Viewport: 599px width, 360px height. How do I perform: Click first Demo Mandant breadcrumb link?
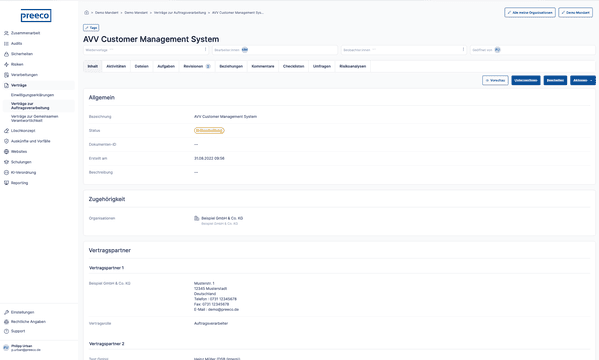107,13
